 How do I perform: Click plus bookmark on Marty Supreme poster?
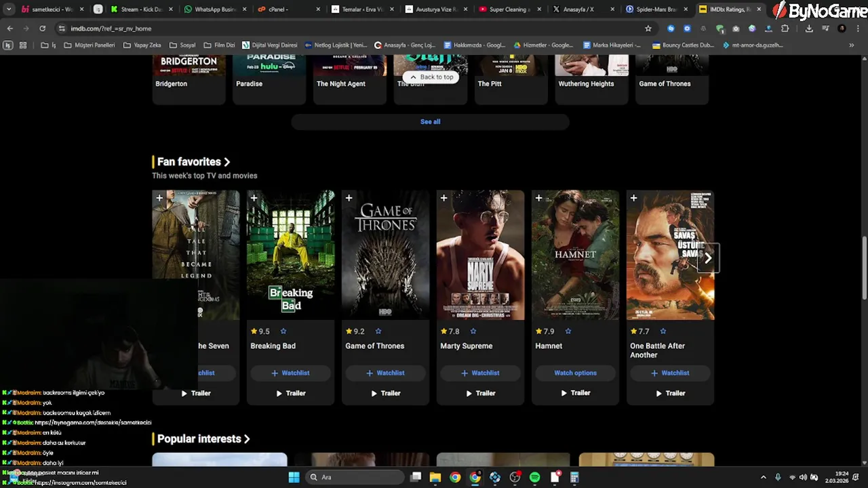tap(444, 199)
